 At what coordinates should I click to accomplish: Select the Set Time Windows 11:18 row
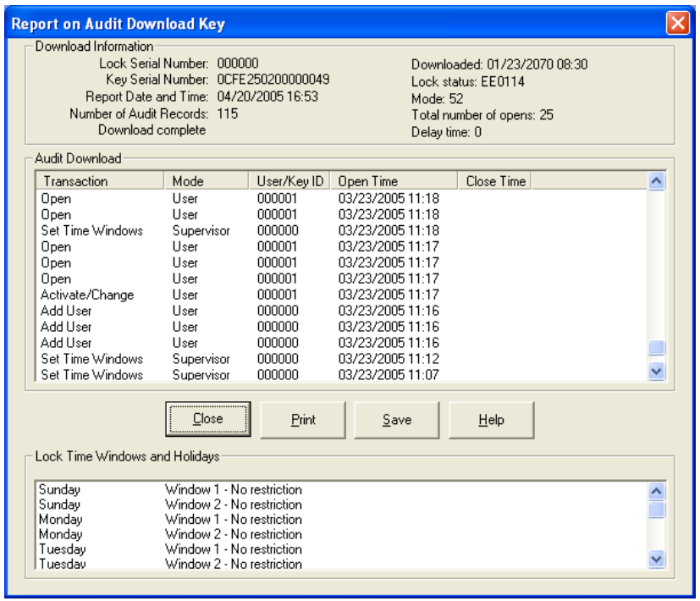pyautogui.click(x=91, y=230)
